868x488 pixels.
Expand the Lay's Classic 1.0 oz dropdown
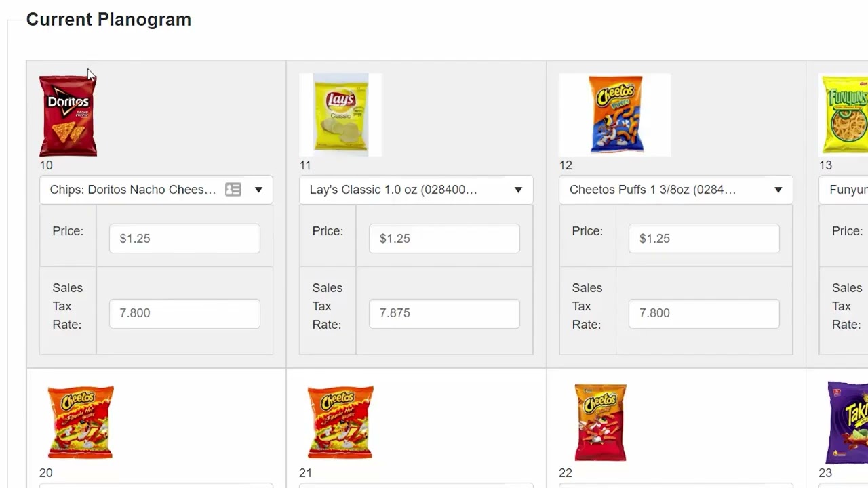(x=518, y=190)
